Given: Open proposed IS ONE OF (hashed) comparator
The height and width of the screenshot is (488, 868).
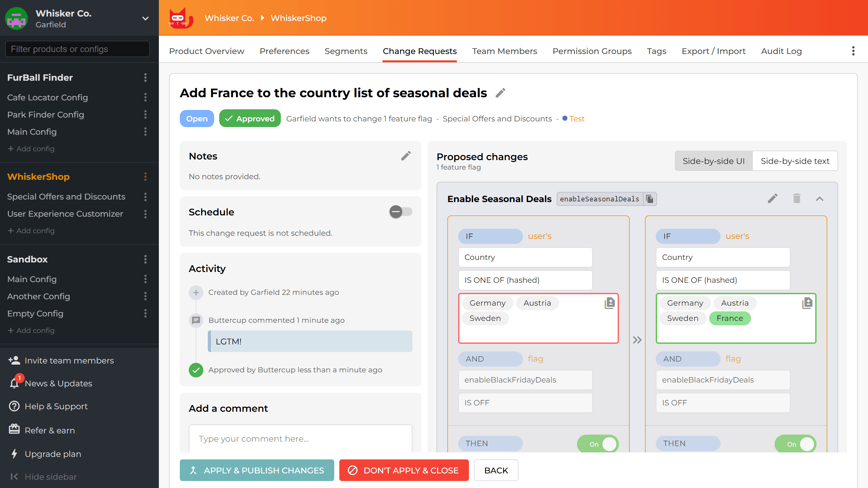Looking at the screenshot, I should click(x=723, y=280).
